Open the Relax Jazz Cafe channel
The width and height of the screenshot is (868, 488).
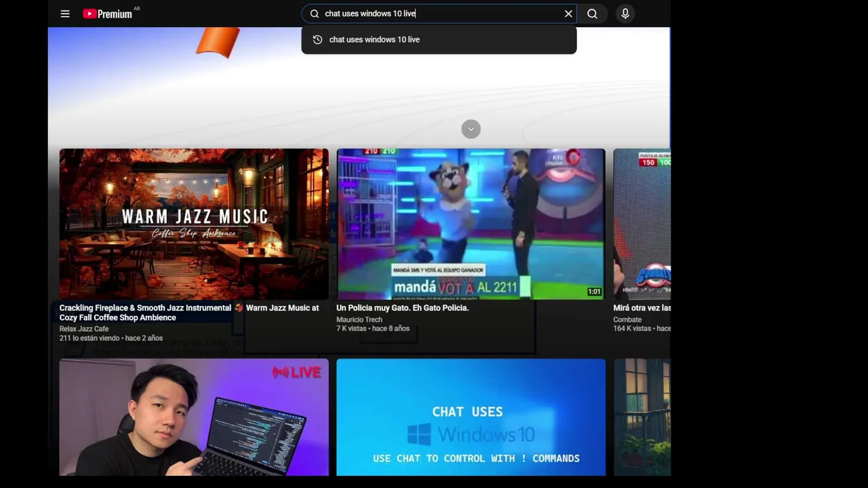pos(84,329)
